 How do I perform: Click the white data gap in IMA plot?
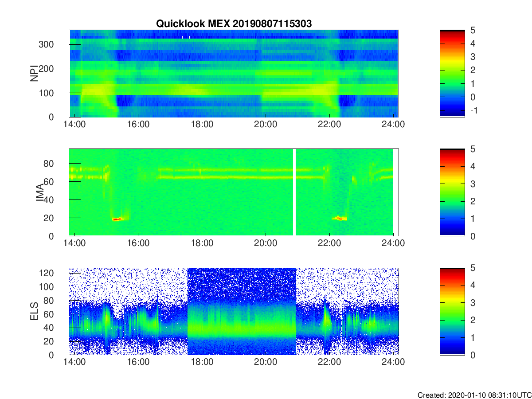coord(294,192)
